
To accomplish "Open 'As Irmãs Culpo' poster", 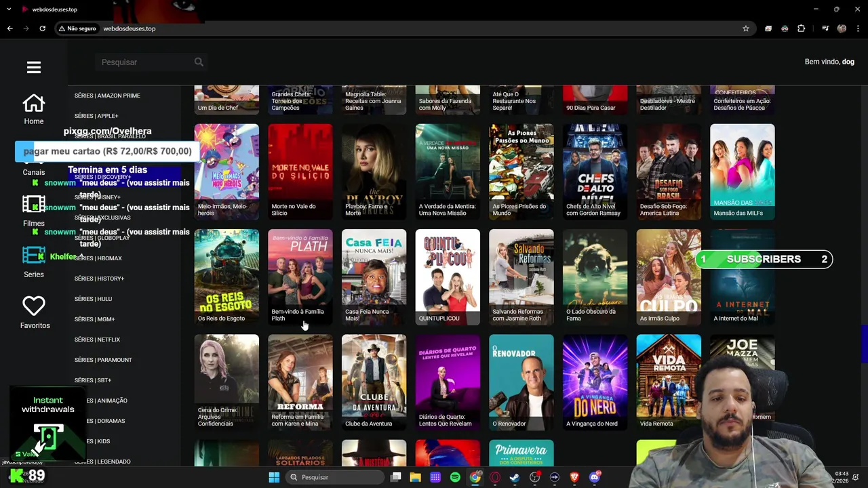I will click(x=669, y=277).
